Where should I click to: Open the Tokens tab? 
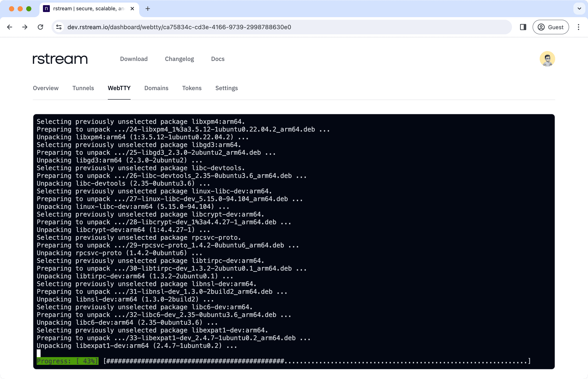(192, 88)
